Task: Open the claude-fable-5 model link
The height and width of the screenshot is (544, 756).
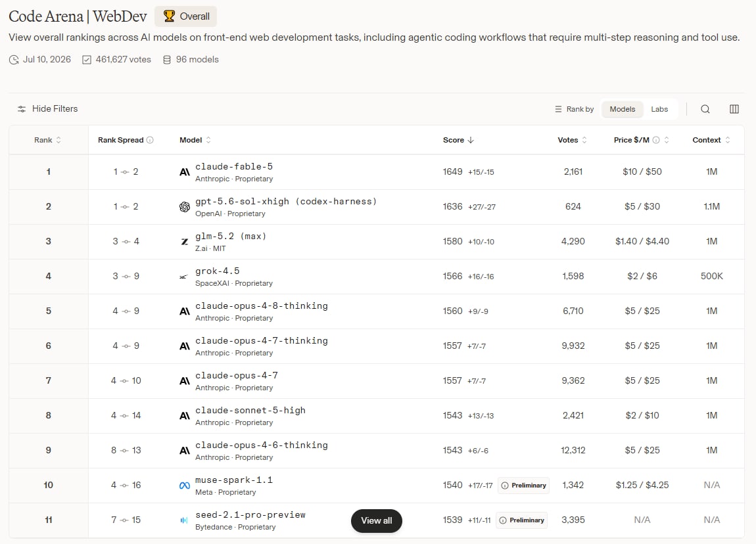Action: click(234, 167)
